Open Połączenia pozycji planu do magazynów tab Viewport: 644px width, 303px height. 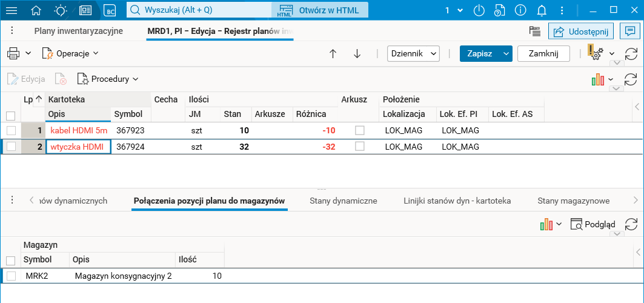pyautogui.click(x=210, y=201)
